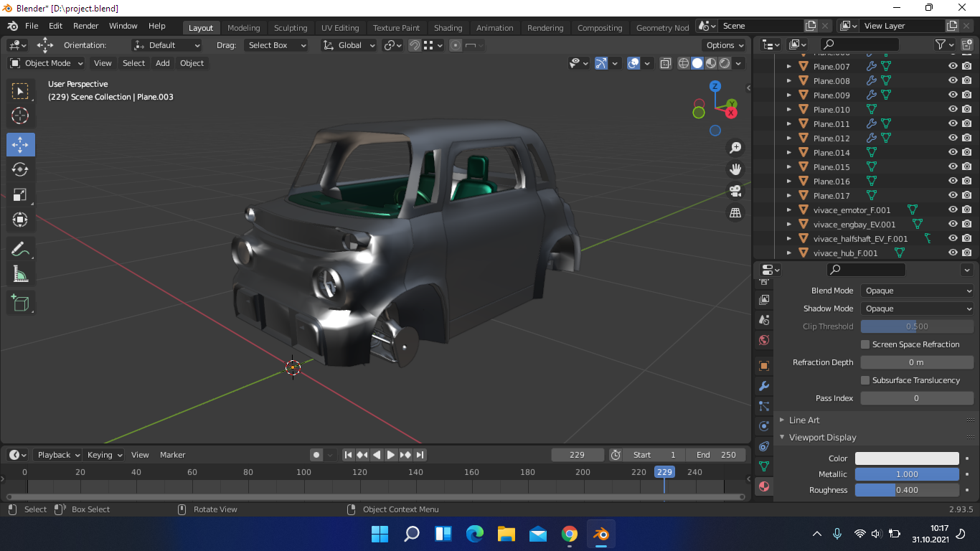Open the Shadow Mode dropdown
Image resolution: width=980 pixels, height=551 pixels.
(917, 309)
